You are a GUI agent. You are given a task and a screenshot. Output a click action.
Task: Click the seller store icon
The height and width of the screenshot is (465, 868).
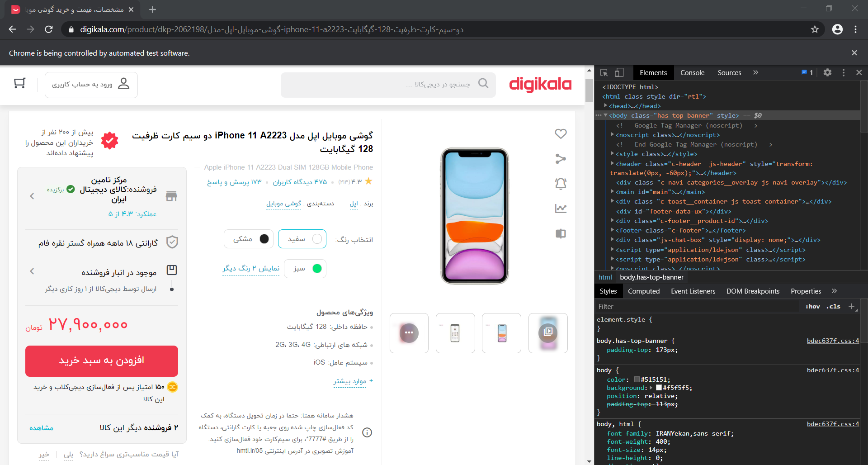point(171,196)
